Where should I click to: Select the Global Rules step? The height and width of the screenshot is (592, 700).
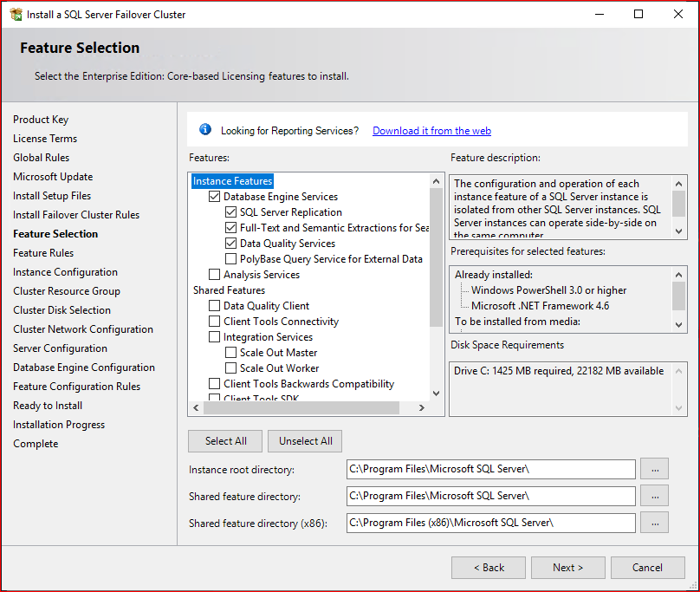[41, 158]
